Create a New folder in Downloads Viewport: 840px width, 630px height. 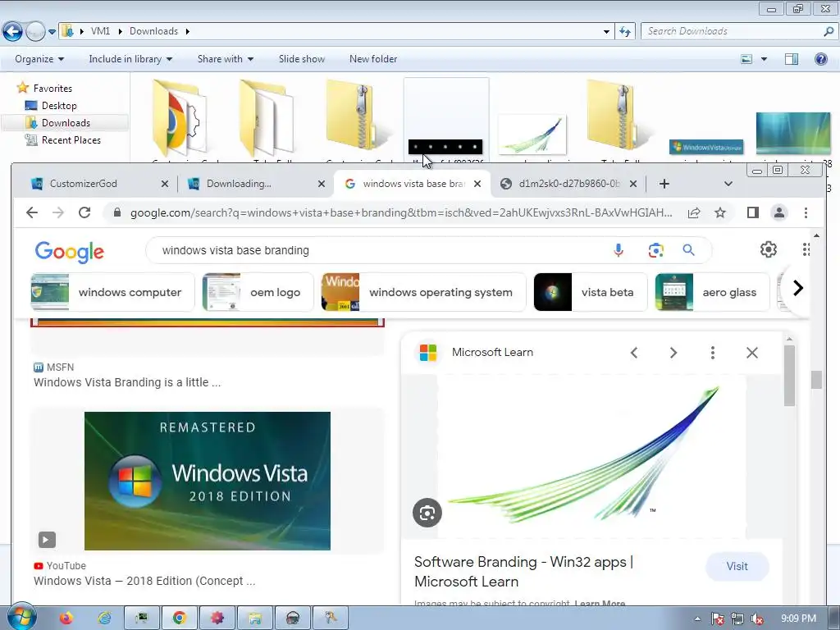coord(373,59)
